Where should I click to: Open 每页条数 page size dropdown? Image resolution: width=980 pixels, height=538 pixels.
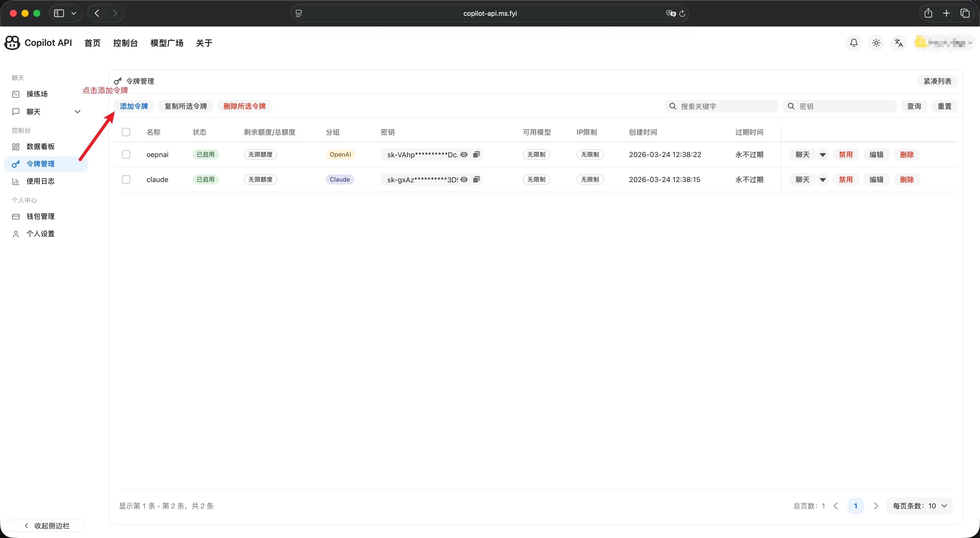(x=919, y=506)
